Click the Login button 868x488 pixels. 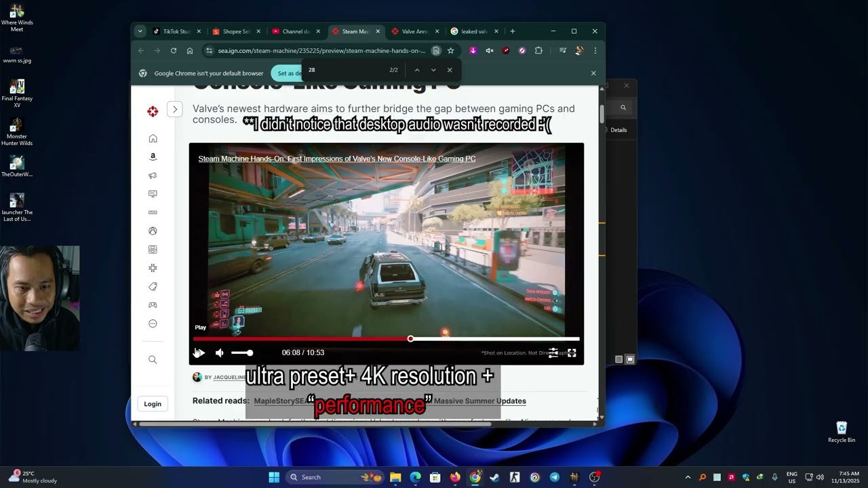[153, 404]
